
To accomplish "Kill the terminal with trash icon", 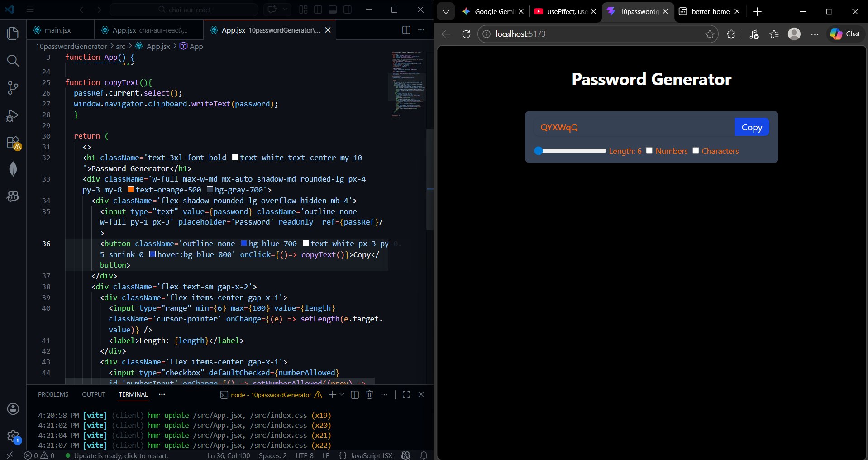I will (x=369, y=395).
